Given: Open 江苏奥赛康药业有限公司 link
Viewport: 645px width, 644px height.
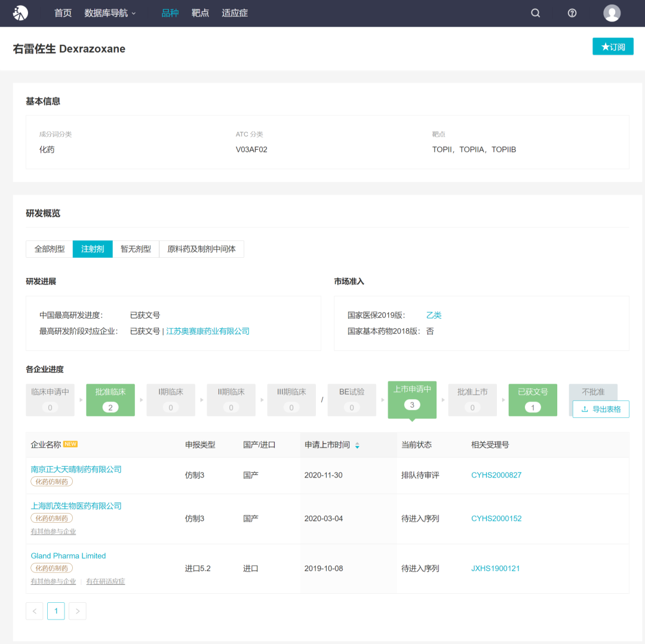Looking at the screenshot, I should (208, 331).
